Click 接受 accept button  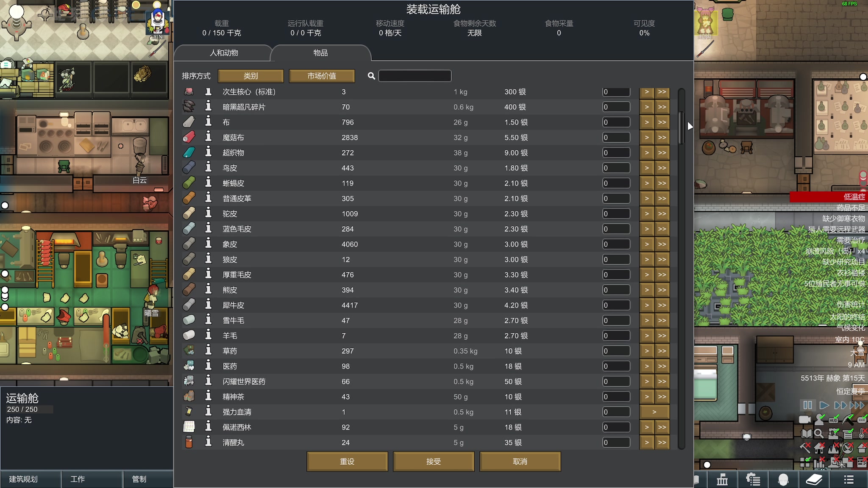click(x=434, y=461)
